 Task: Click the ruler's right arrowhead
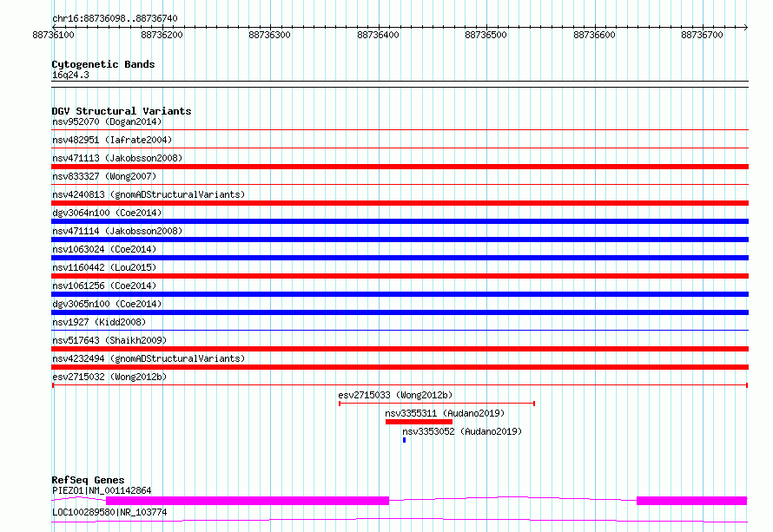click(x=746, y=28)
